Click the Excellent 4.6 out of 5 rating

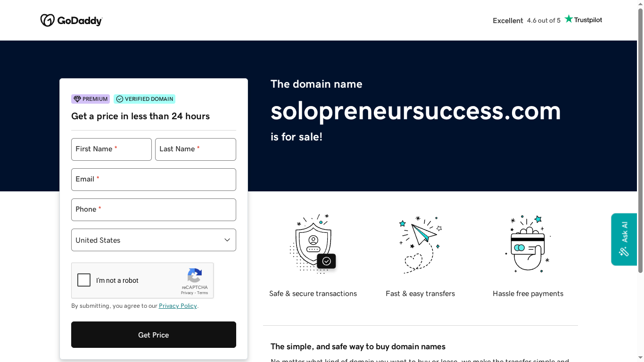pos(527,21)
